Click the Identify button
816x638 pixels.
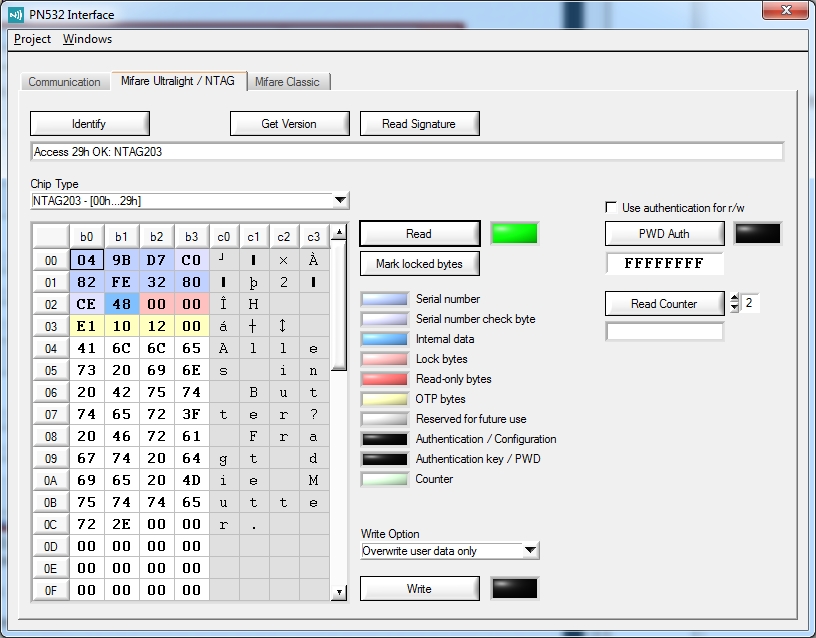pos(90,123)
